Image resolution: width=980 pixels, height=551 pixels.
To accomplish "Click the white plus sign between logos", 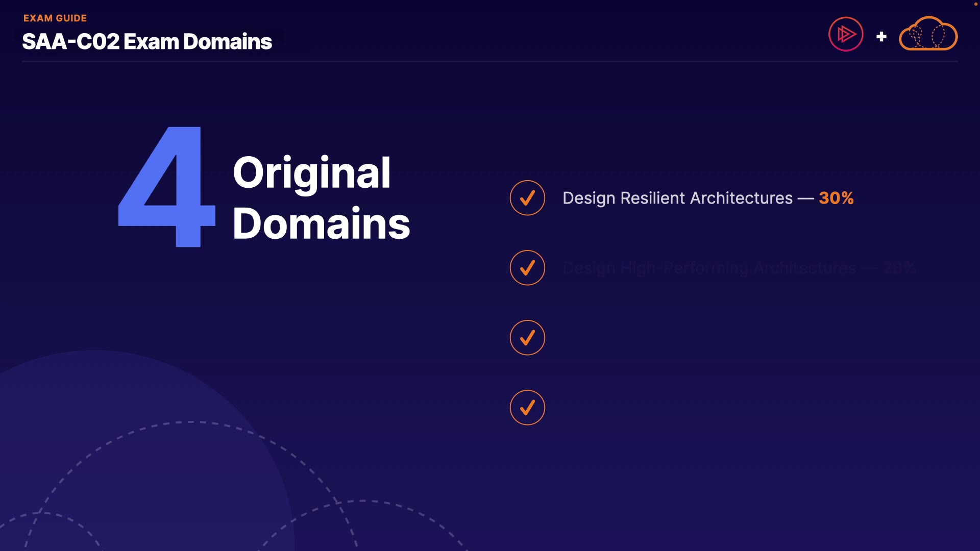I will point(881,37).
